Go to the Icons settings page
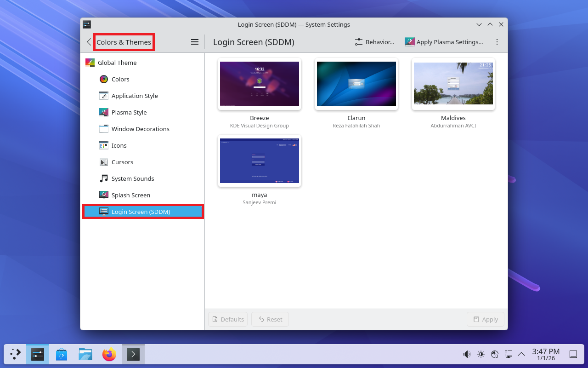The height and width of the screenshot is (368, 588). pyautogui.click(x=119, y=145)
